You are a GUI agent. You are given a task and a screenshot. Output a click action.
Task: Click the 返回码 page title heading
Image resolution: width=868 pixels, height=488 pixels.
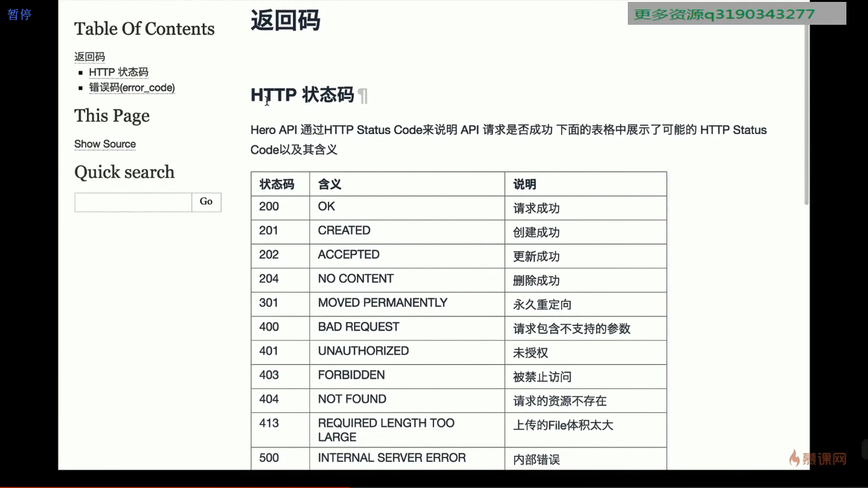(x=285, y=20)
